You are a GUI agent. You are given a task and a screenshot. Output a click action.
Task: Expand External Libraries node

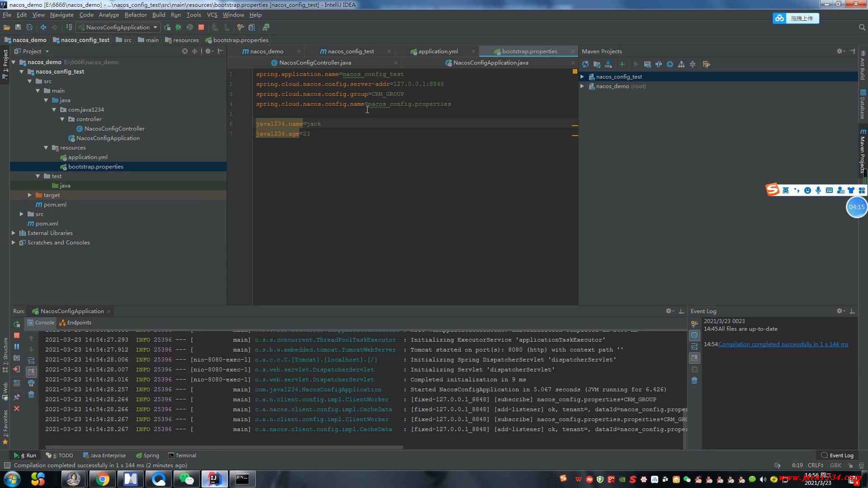[x=13, y=233]
